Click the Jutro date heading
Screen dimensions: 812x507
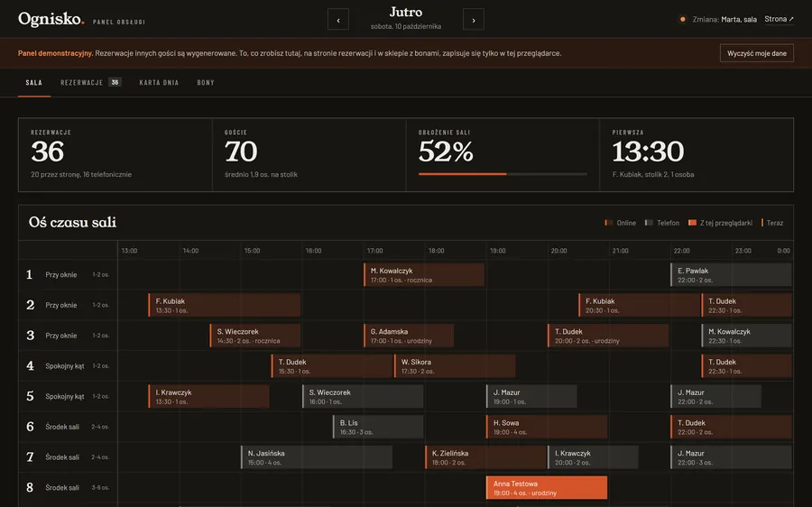click(405, 12)
